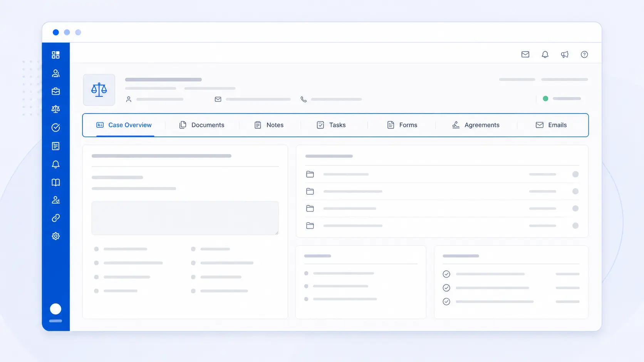Open the mail envelope in top bar
The image size is (644, 362).
[x=525, y=55]
